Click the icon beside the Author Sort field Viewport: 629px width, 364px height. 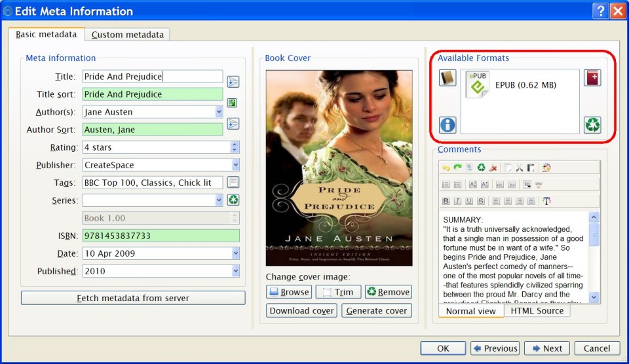point(233,124)
